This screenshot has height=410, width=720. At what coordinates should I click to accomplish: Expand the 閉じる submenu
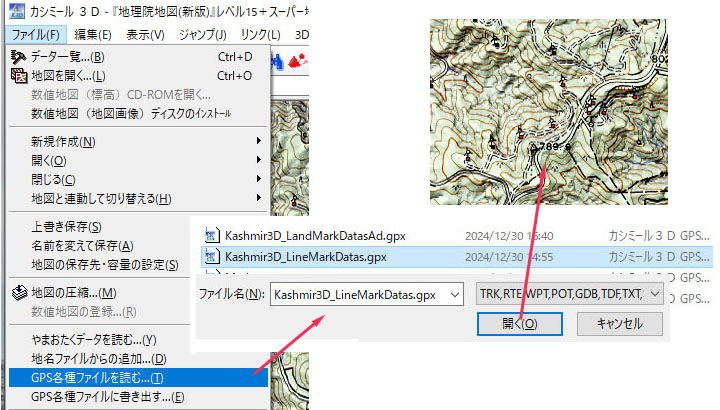pyautogui.click(x=258, y=180)
